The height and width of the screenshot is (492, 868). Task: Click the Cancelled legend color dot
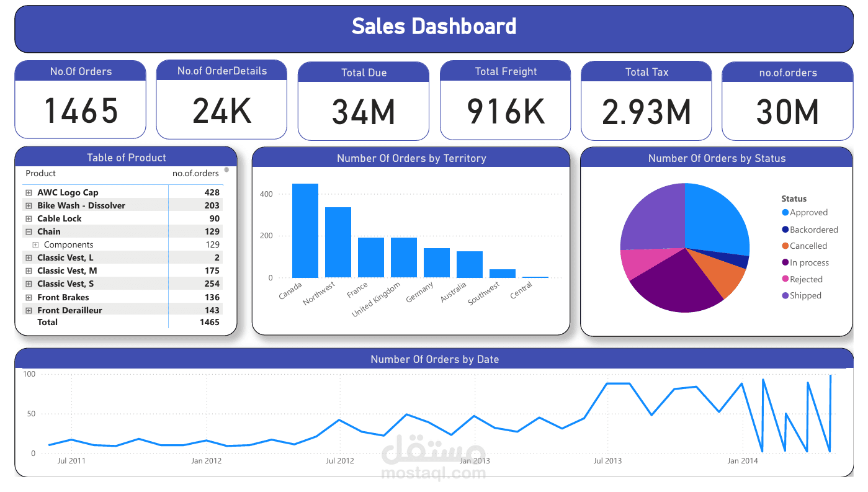[785, 246]
